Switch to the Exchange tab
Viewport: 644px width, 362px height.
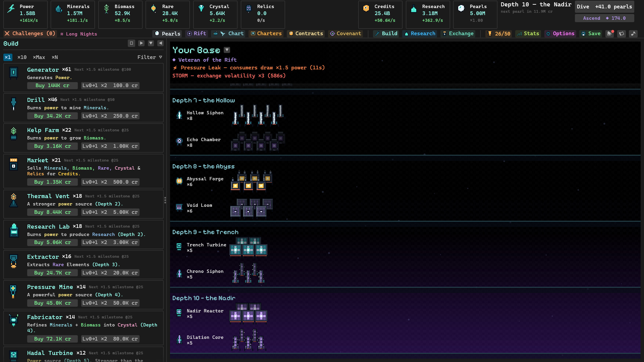click(x=458, y=34)
